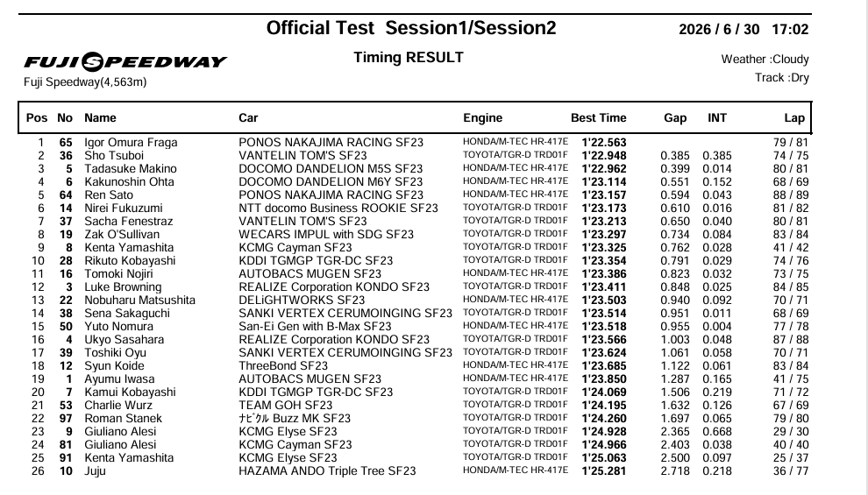Image resolution: width=868 pixels, height=495 pixels.
Task: Select car HAZAMA ANDO Triple Tree SF23
Action: click(327, 471)
